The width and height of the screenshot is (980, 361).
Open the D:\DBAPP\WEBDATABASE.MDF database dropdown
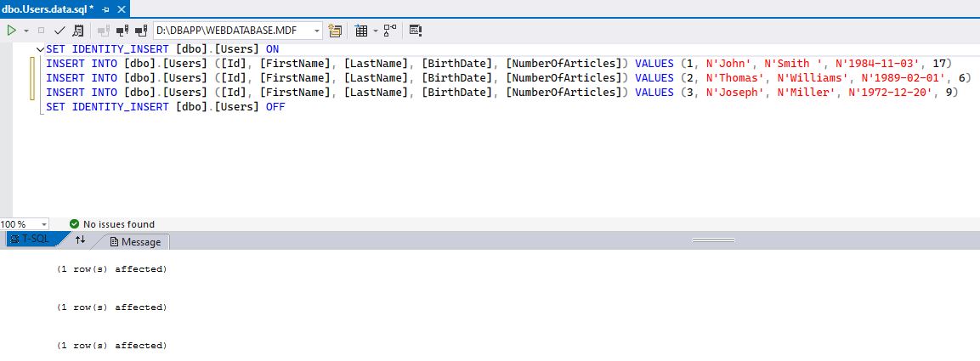coord(238,30)
